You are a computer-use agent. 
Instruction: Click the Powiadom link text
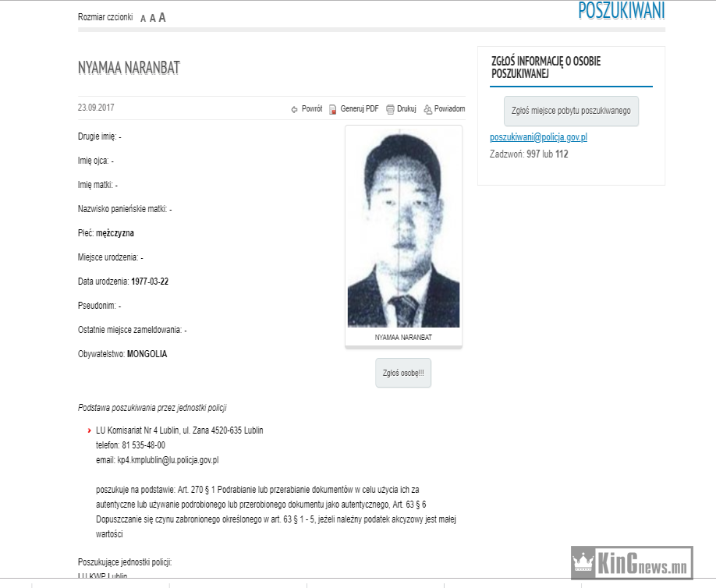click(449, 108)
